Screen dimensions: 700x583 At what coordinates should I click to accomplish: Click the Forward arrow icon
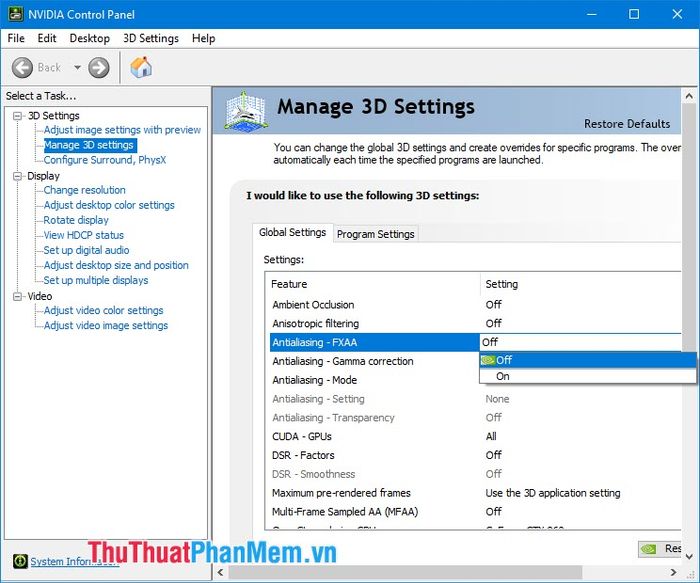[99, 68]
